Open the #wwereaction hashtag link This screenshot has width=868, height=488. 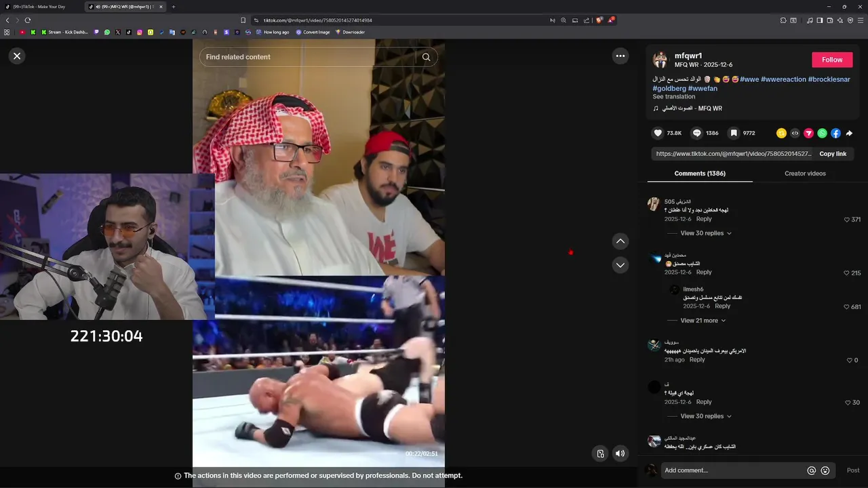click(x=783, y=79)
